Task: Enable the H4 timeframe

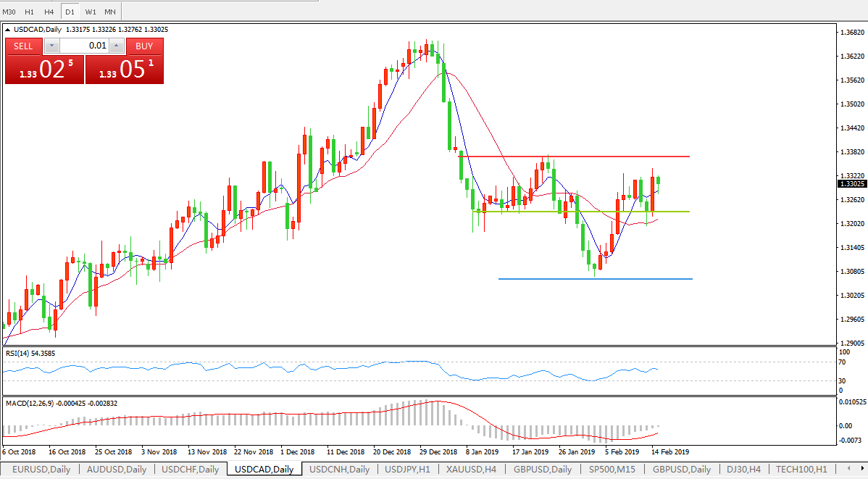Action: (x=49, y=12)
